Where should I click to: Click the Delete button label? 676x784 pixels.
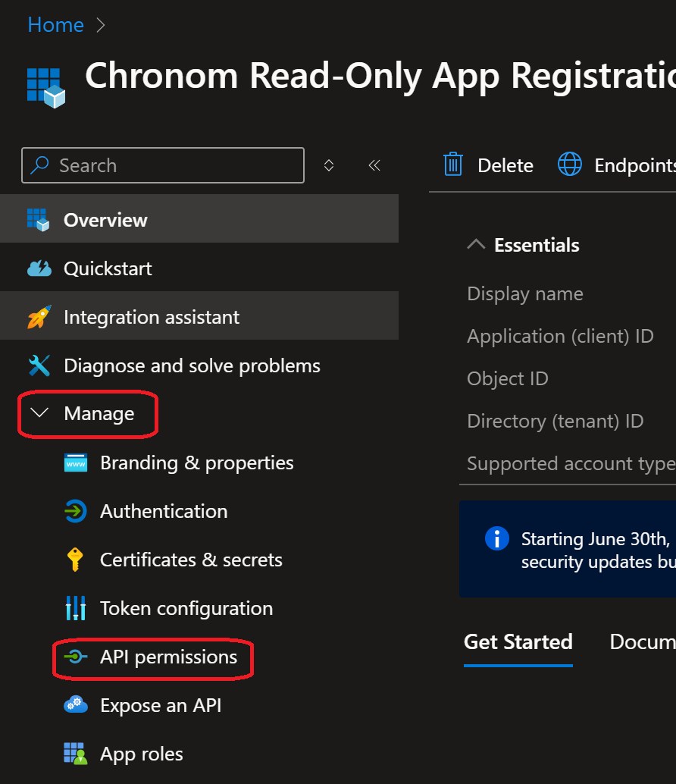coord(505,165)
